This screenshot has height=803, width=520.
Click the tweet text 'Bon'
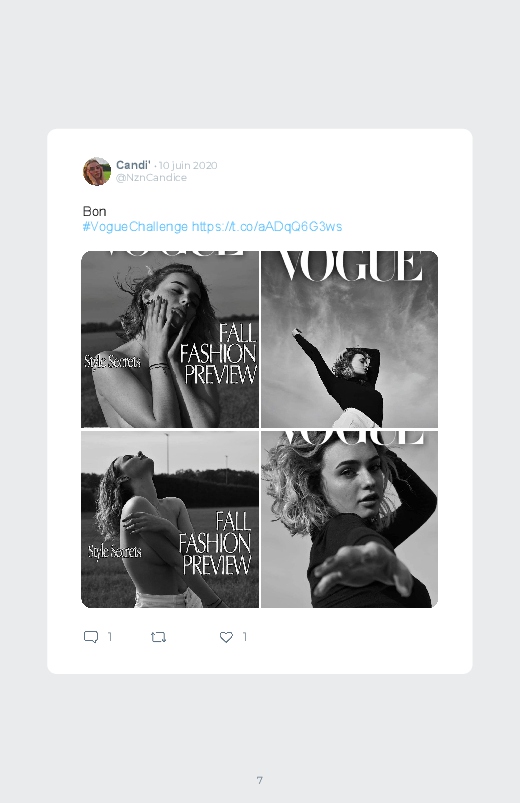(x=94, y=211)
